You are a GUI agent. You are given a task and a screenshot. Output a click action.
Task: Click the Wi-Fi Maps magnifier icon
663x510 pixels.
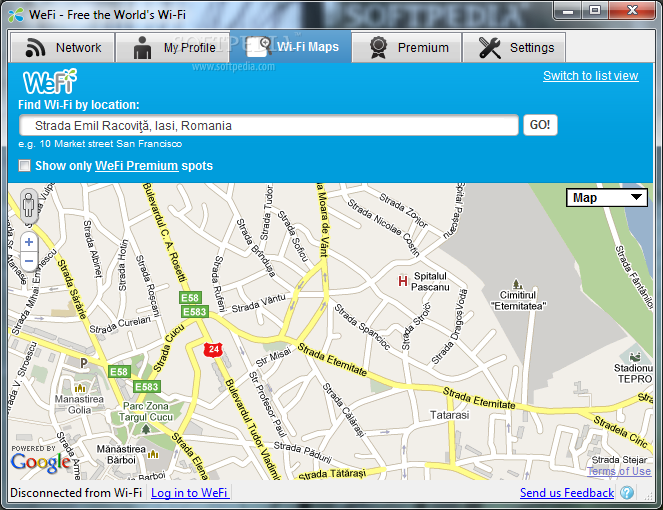coord(259,47)
